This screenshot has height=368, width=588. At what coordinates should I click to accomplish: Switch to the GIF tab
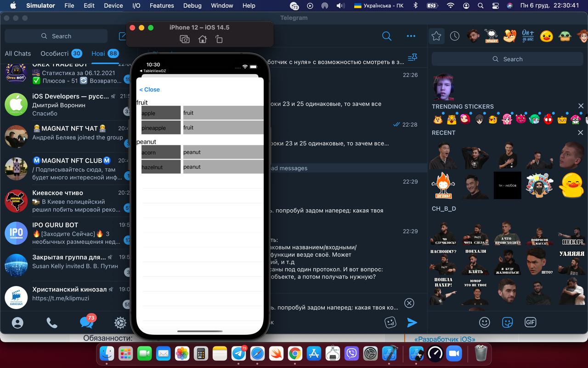pos(531,322)
